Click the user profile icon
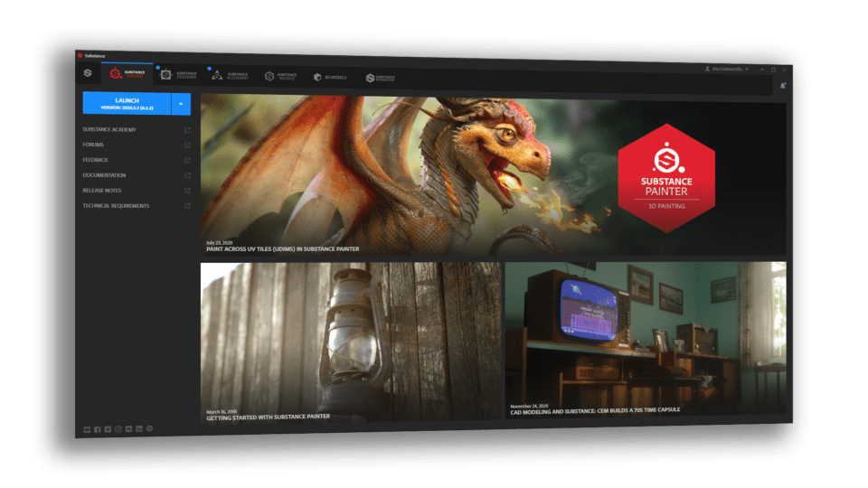 (x=707, y=70)
